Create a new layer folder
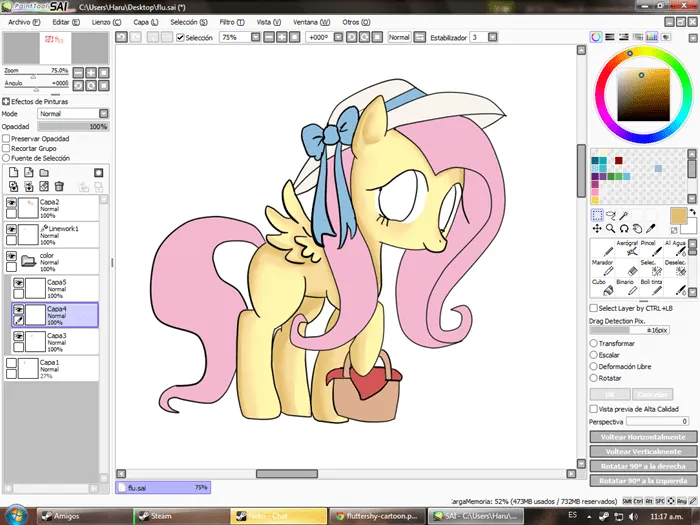The width and height of the screenshot is (700, 525). click(44, 173)
